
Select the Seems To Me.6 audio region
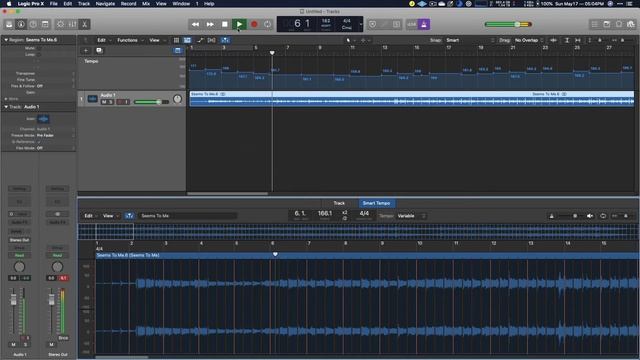click(x=411, y=99)
